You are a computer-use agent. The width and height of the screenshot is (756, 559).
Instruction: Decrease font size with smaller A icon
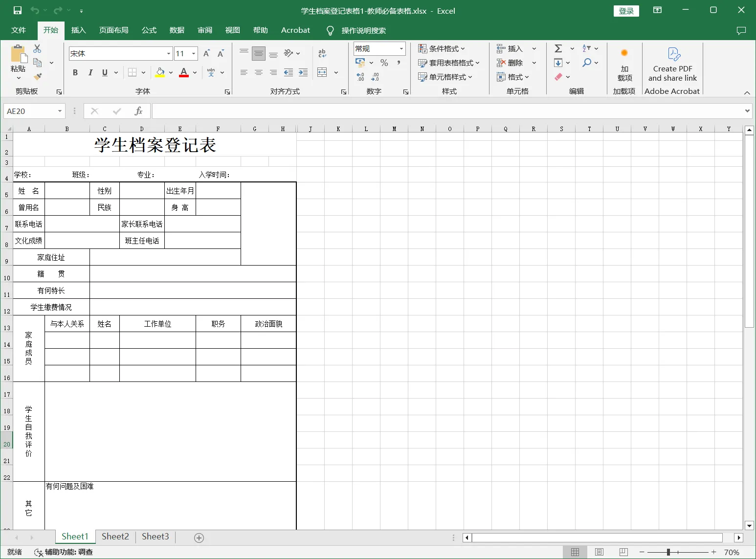221,53
